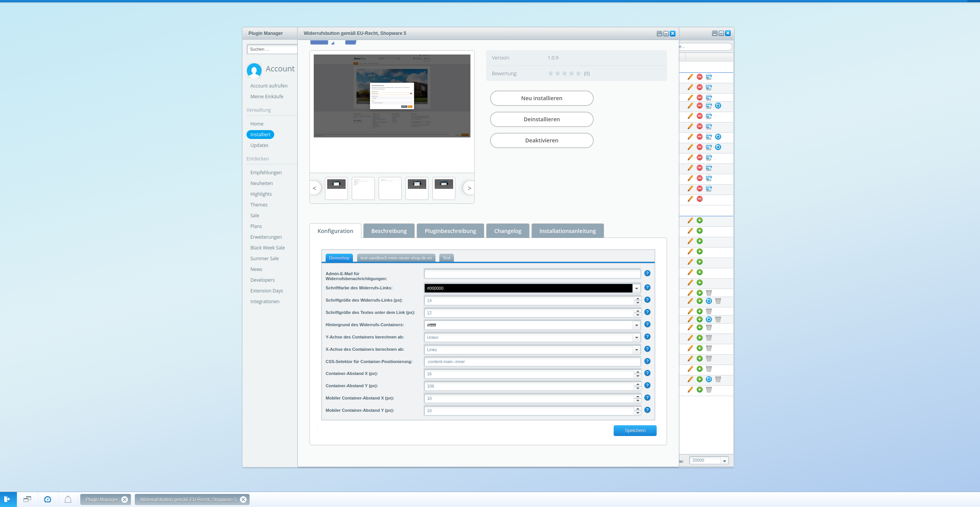
Task: Click the Deaktivieren button
Action: pyautogui.click(x=541, y=140)
